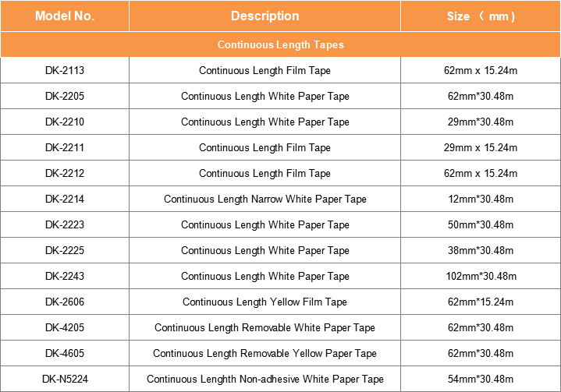Image resolution: width=561 pixels, height=392 pixels.
Task: Click the 102mm*30.48m size cell
Action: tap(481, 277)
